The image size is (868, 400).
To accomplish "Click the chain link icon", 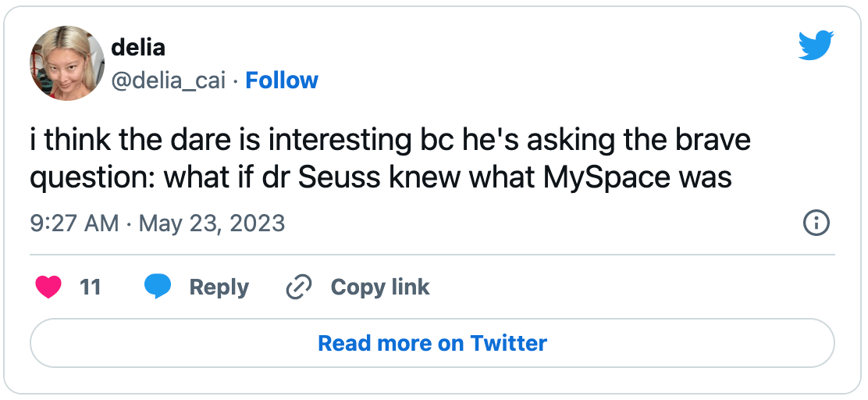I will pyautogui.click(x=298, y=287).
